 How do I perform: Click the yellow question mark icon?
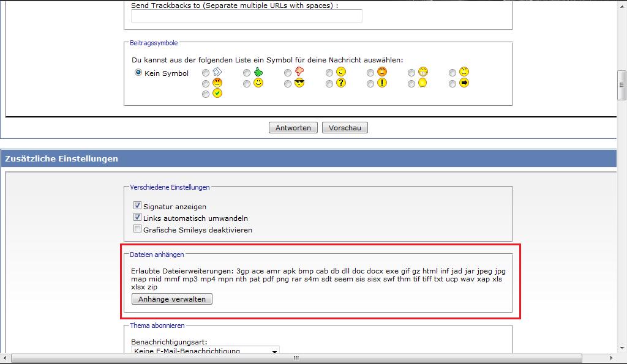[340, 83]
